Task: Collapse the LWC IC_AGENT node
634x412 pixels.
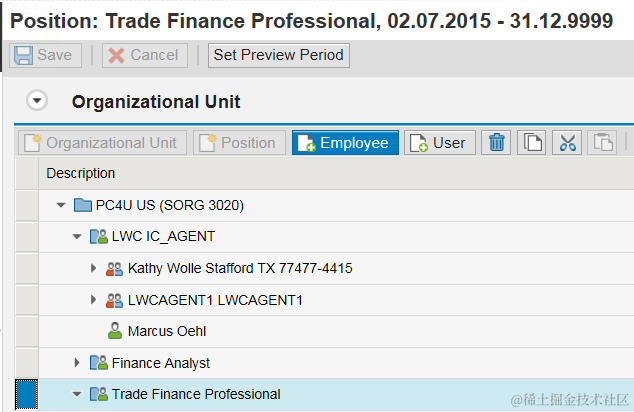Action: point(77,237)
